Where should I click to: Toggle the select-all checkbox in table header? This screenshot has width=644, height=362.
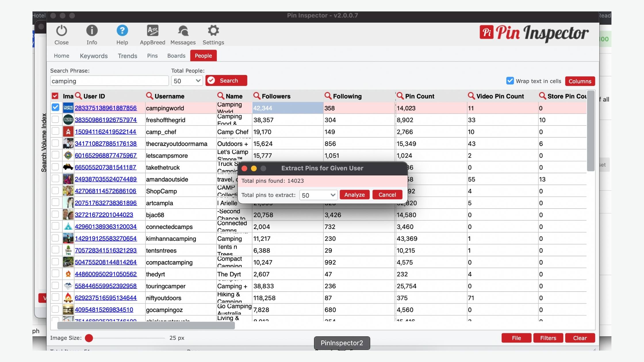pos(55,96)
